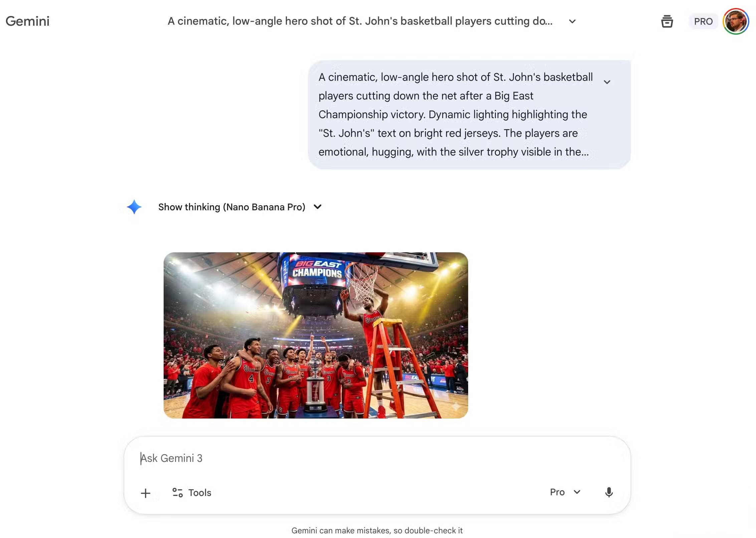Viewport: 756px width, 538px height.
Task: Open the Tools menu
Action: coord(192,493)
